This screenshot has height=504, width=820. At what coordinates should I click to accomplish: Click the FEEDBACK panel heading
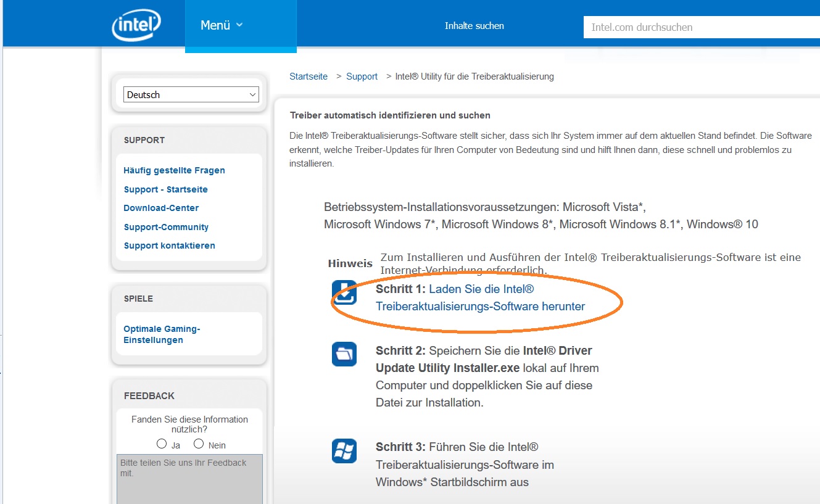pyautogui.click(x=149, y=396)
